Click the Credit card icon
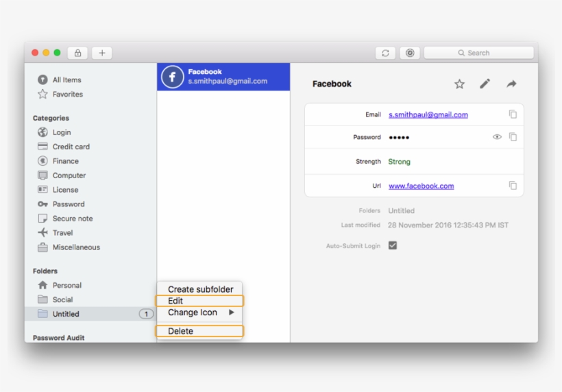 coord(42,146)
